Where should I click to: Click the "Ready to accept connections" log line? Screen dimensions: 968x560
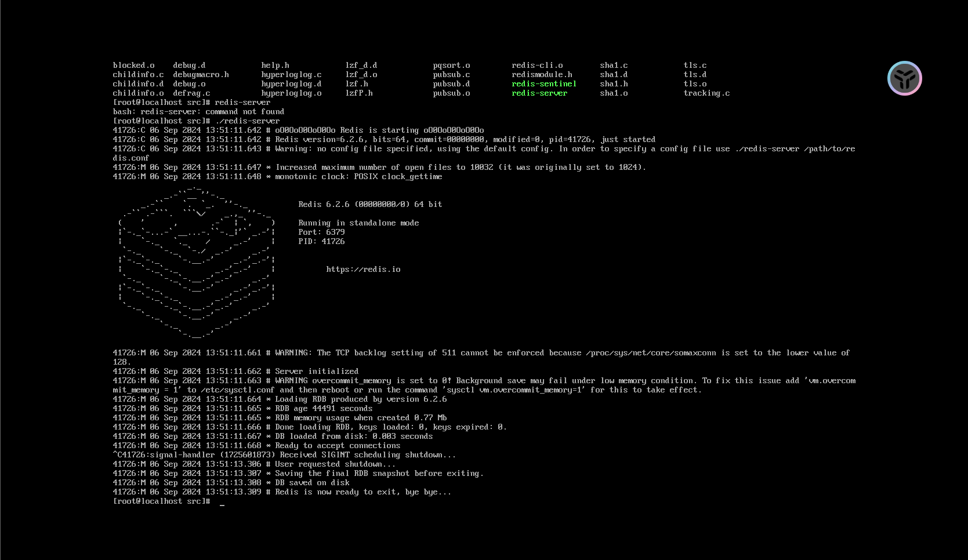click(x=256, y=445)
